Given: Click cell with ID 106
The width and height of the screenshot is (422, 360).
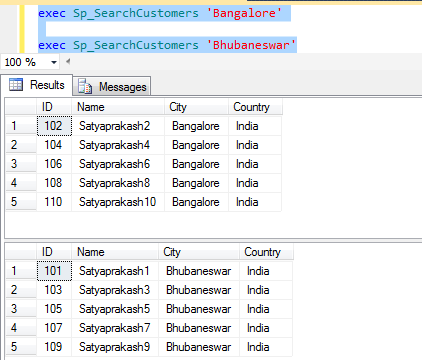Looking at the screenshot, I should click(x=54, y=164).
